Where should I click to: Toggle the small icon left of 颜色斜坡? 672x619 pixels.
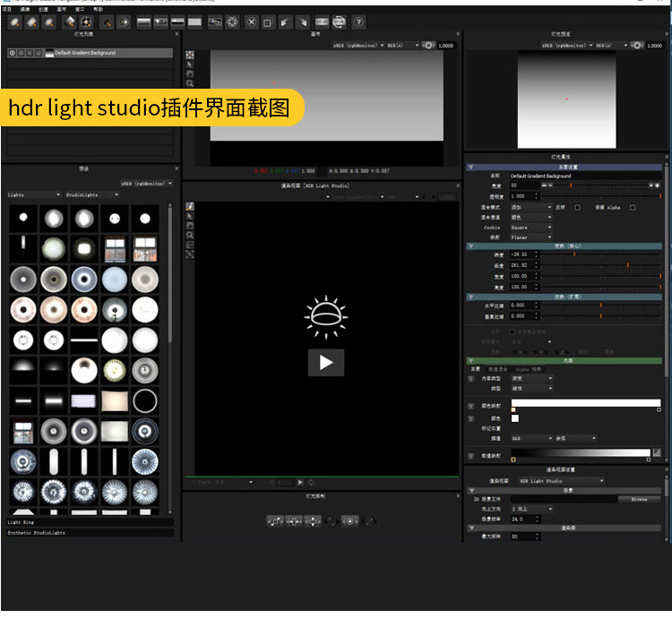(470, 406)
